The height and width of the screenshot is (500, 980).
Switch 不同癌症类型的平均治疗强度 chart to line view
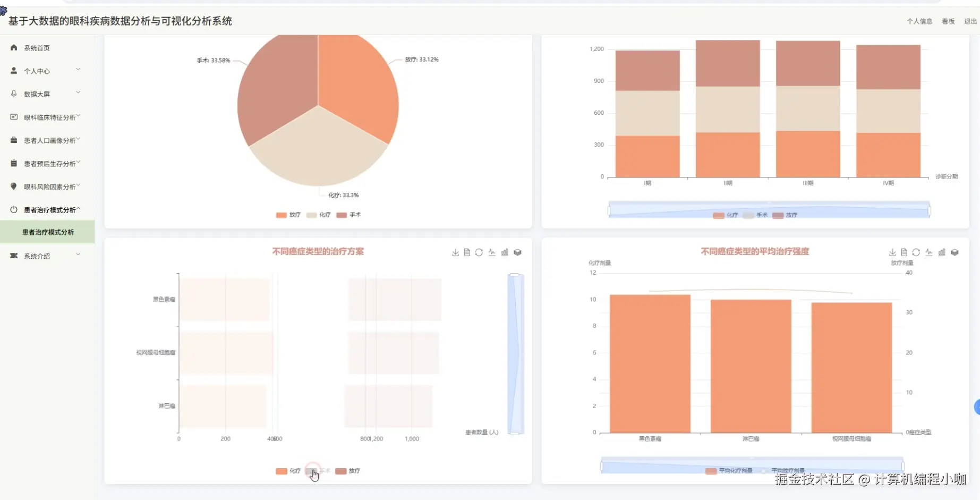click(929, 252)
